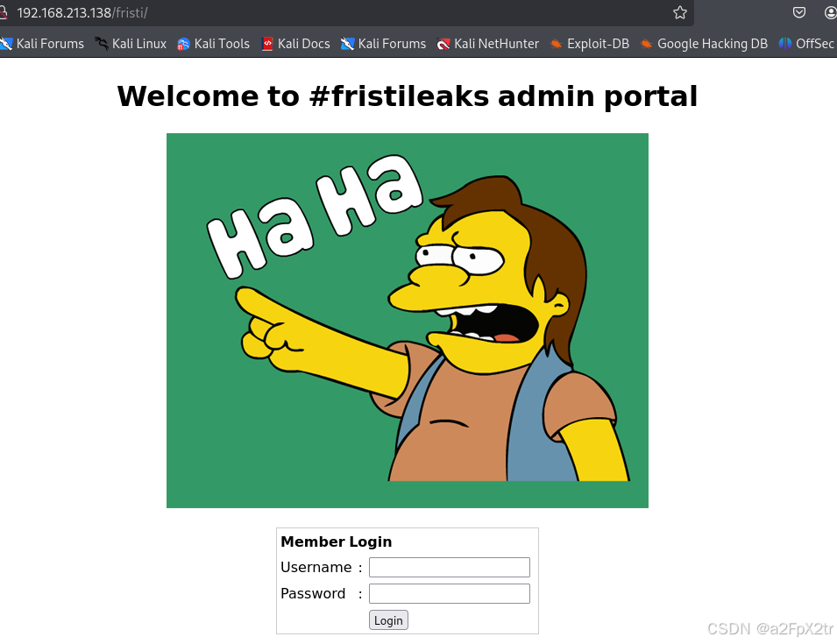837x644 pixels.
Task: Click the OffSec favicon
Action: pos(784,44)
